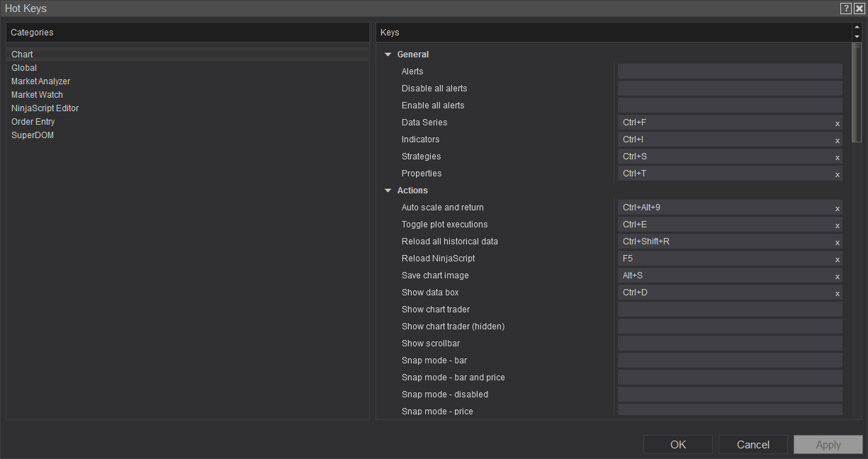Remove the Reload NinjaScript F5 shortcut
This screenshot has height=459, width=868.
click(837, 259)
